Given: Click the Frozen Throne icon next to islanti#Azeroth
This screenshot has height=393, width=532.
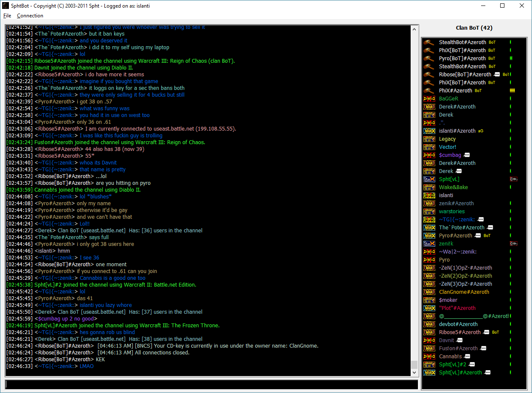Looking at the screenshot, I should pyautogui.click(x=429, y=131).
